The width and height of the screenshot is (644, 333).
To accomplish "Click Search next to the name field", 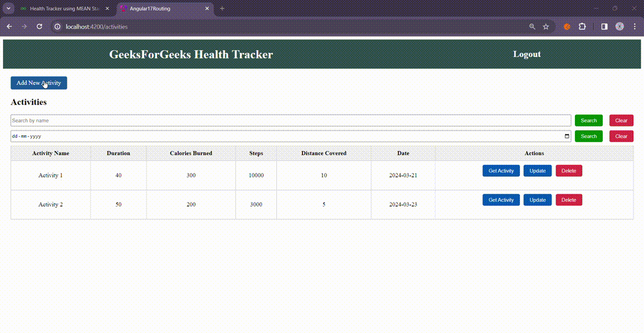I will tap(588, 121).
